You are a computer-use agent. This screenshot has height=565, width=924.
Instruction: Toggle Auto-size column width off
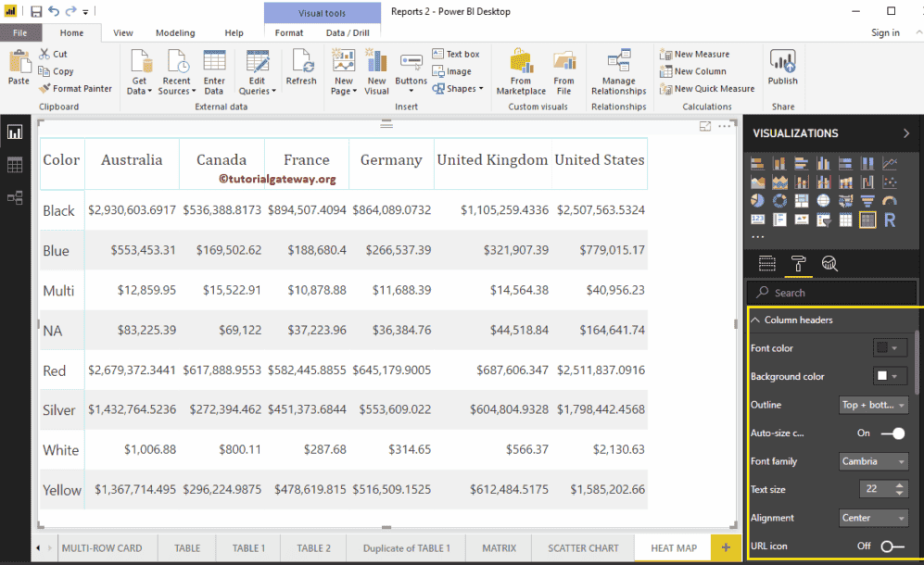891,433
